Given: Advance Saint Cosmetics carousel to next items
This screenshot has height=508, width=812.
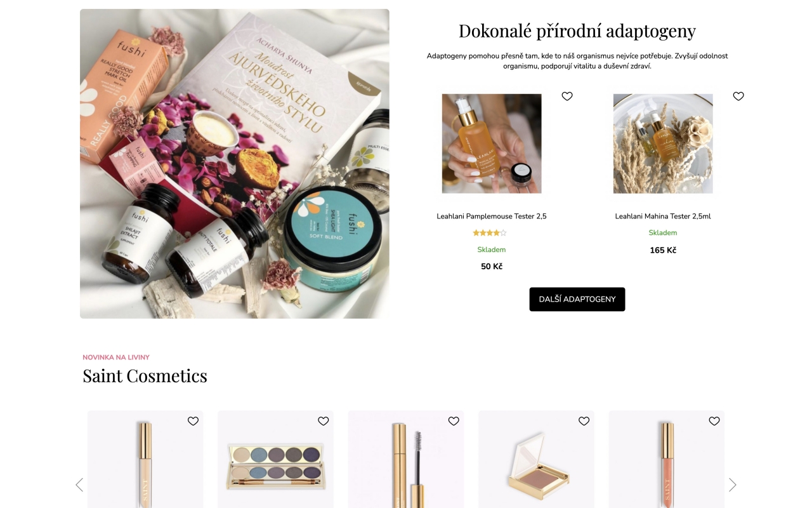Looking at the screenshot, I should 733,485.
